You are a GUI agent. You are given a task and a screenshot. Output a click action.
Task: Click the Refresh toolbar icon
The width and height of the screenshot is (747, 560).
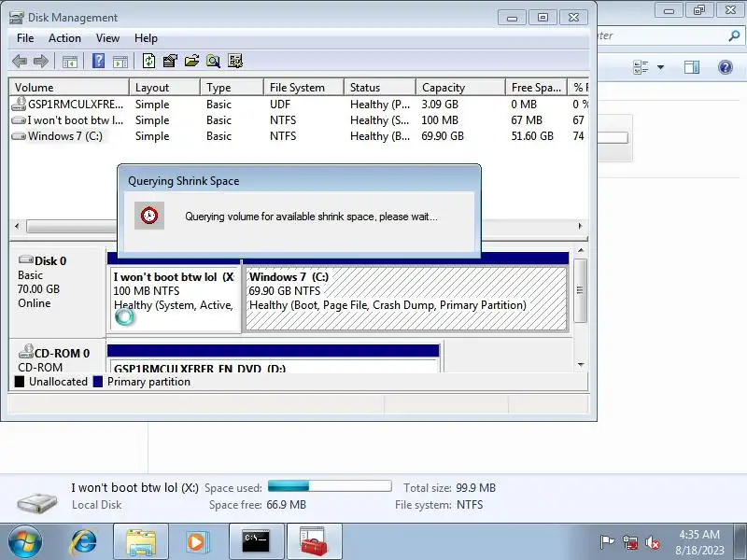149,61
